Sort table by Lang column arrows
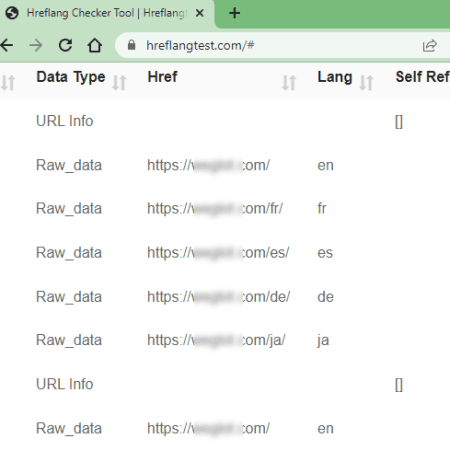The width and height of the screenshot is (450, 450). pos(366,83)
